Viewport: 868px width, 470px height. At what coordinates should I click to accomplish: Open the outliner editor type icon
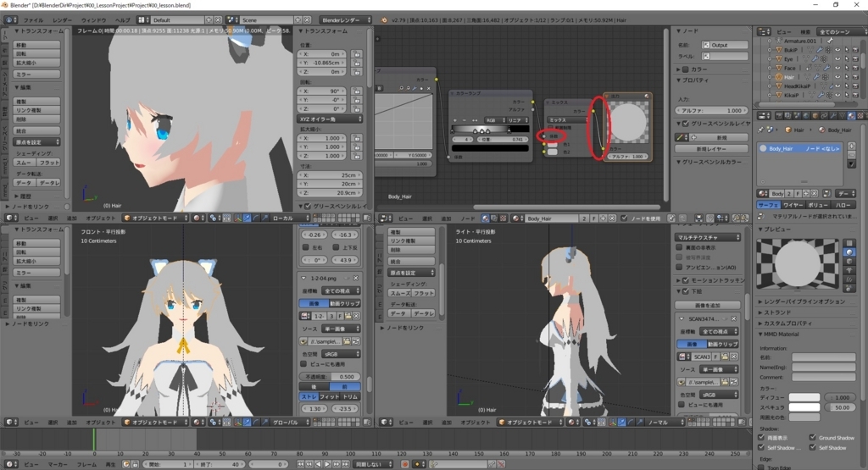764,32
